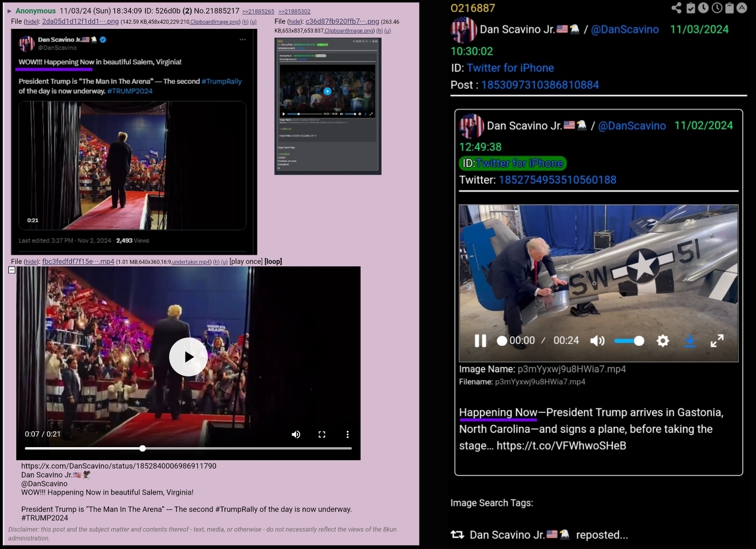Click the retweet icon beside 'reposted...'
756x549 pixels.
click(457, 535)
